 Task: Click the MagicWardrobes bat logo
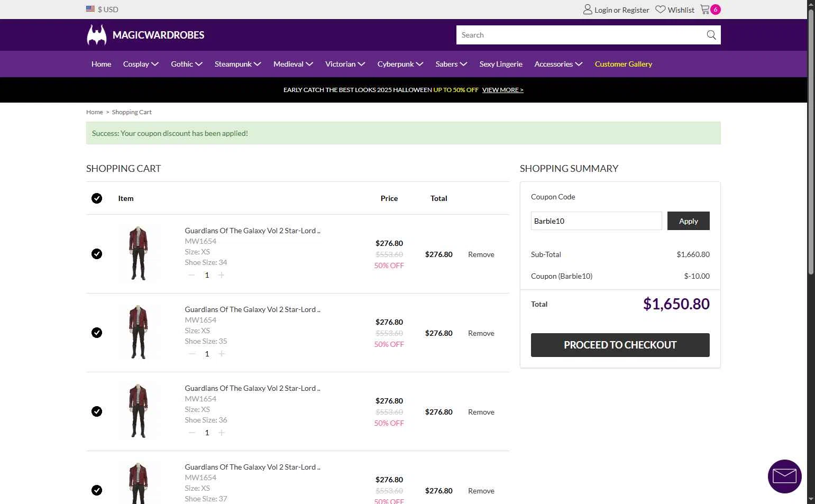(x=97, y=35)
